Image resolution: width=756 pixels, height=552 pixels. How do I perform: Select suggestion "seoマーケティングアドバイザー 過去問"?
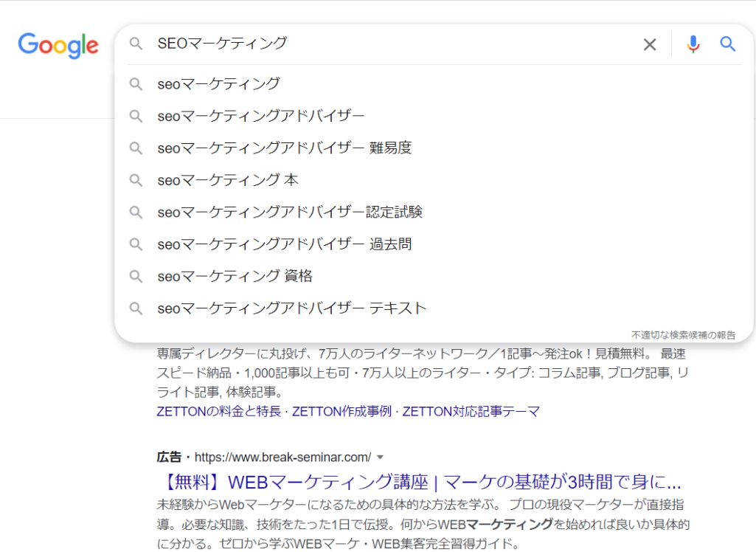[x=287, y=244]
